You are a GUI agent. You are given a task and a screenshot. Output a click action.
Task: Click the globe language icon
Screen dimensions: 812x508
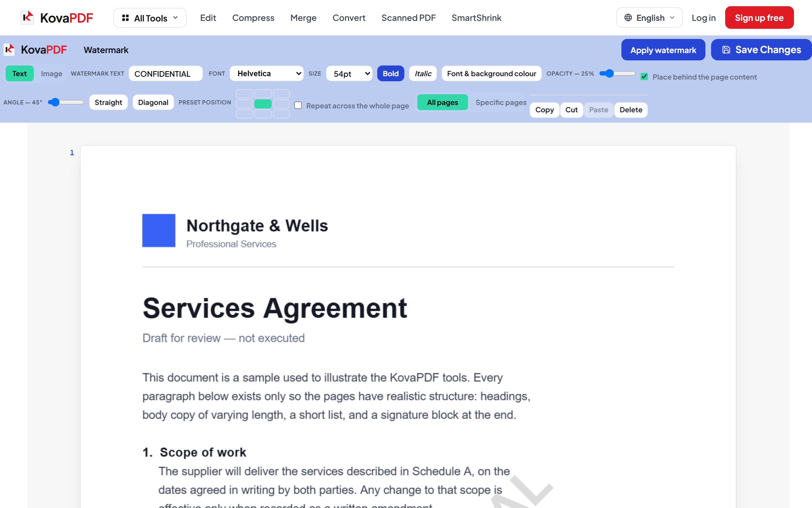628,18
